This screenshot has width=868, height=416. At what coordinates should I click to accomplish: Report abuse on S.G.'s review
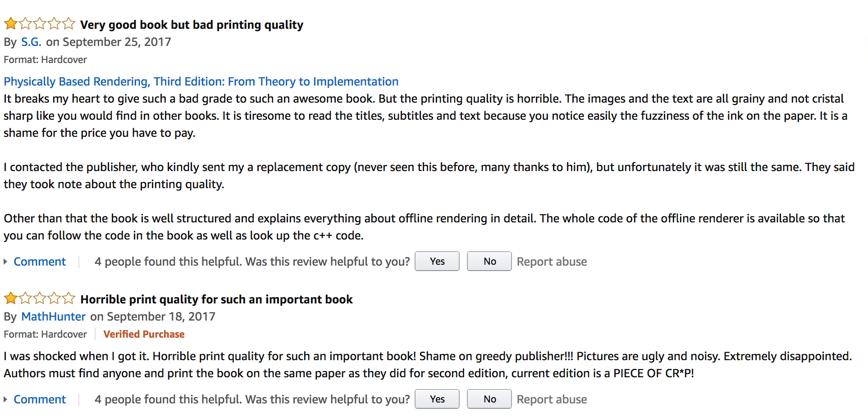coord(552,262)
